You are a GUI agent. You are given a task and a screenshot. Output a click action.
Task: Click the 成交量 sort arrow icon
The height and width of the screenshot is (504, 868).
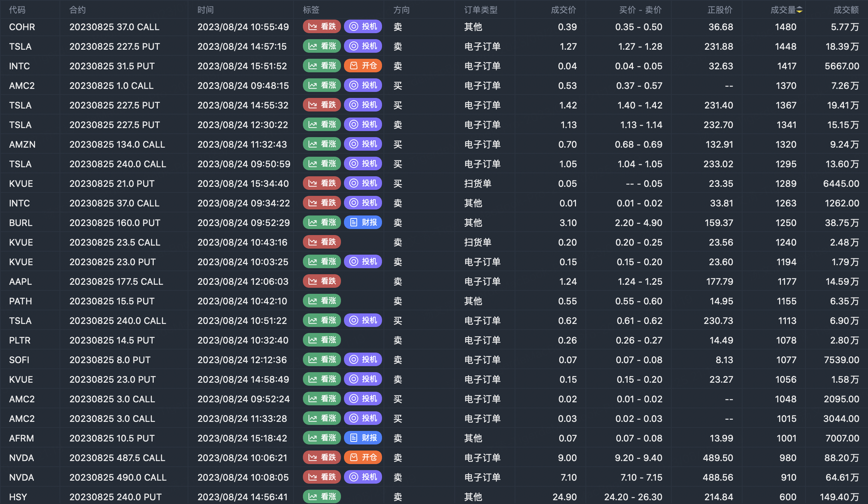click(799, 10)
